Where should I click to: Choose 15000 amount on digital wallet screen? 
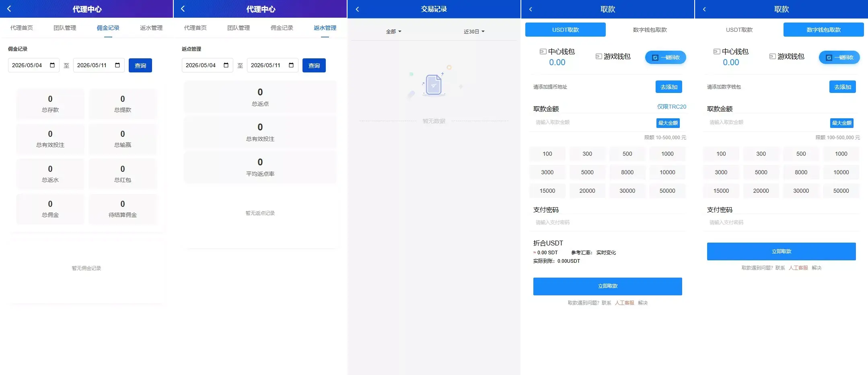pyautogui.click(x=721, y=191)
